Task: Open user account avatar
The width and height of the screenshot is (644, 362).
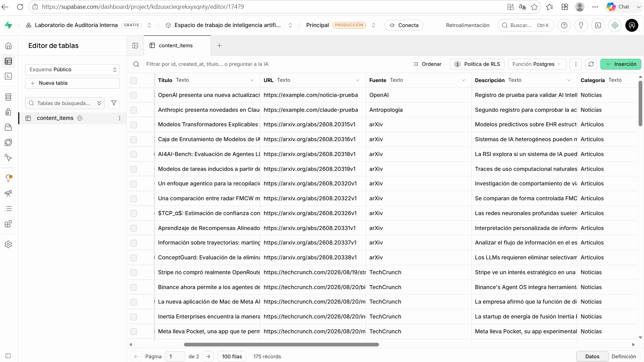Action: (632, 25)
